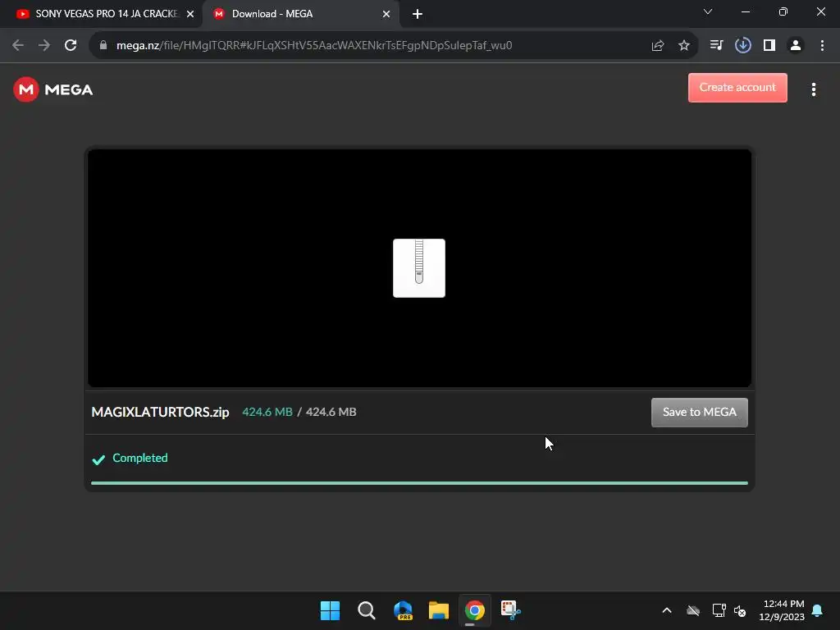Click the grey 424.6 MB total size

coord(331,412)
